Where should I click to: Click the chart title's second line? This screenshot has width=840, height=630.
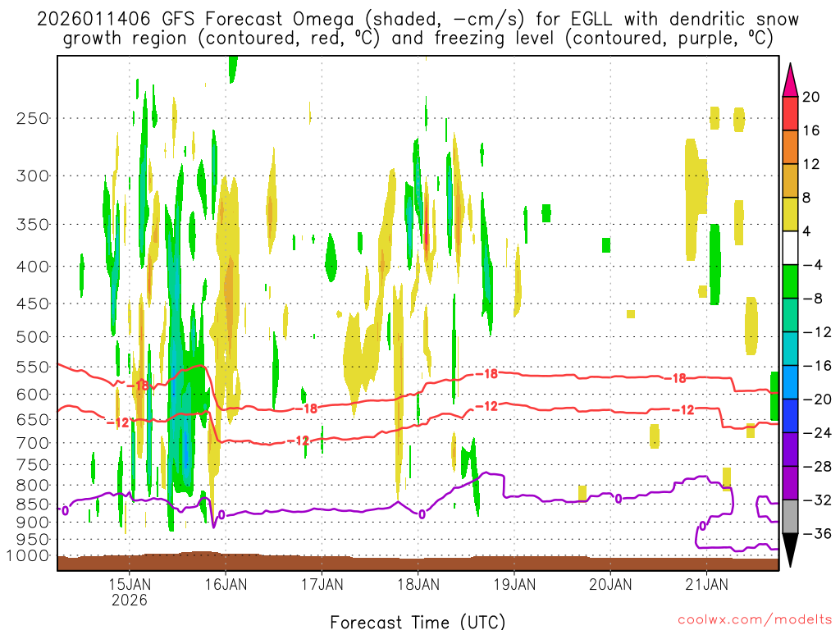tap(418, 38)
